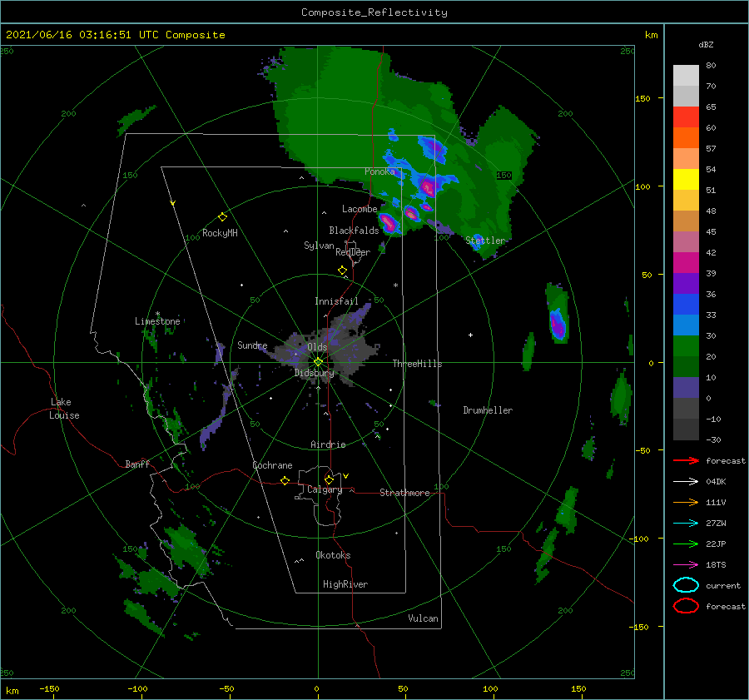Click the magenta storm cell east of Blackfalds
The image size is (749, 700).
click(x=389, y=223)
